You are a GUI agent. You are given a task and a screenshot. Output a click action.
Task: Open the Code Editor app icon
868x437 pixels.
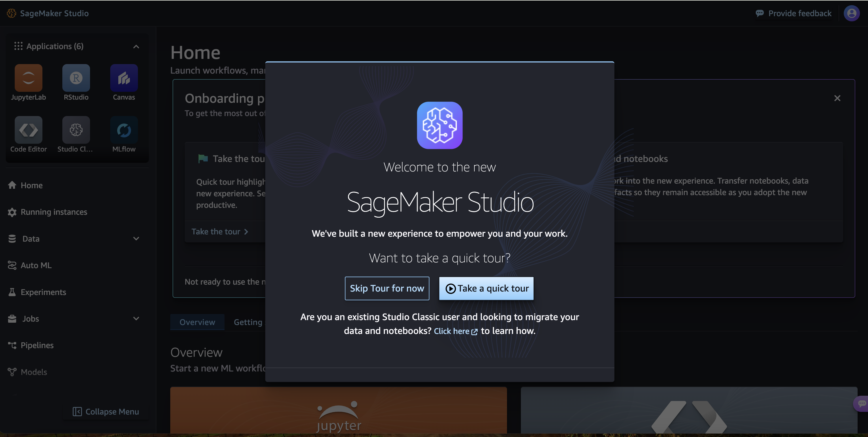click(x=28, y=130)
